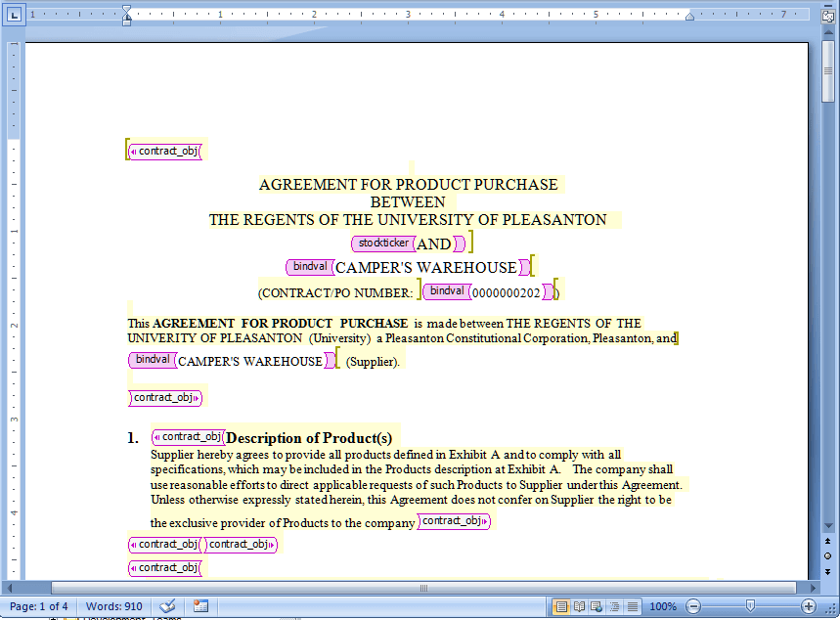Click the zoom in plus button

click(810, 606)
